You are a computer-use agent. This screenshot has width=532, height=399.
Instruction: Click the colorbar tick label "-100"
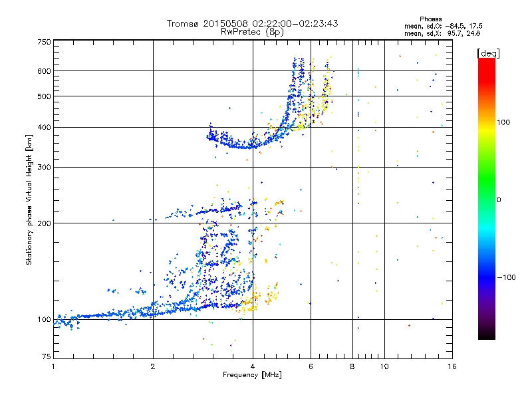coord(506,277)
